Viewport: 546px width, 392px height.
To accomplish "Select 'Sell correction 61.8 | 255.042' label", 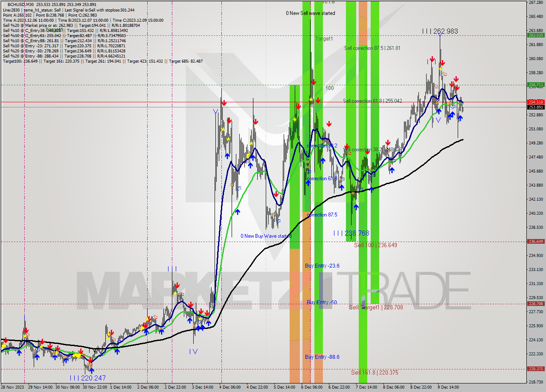I will pyautogui.click(x=372, y=101).
